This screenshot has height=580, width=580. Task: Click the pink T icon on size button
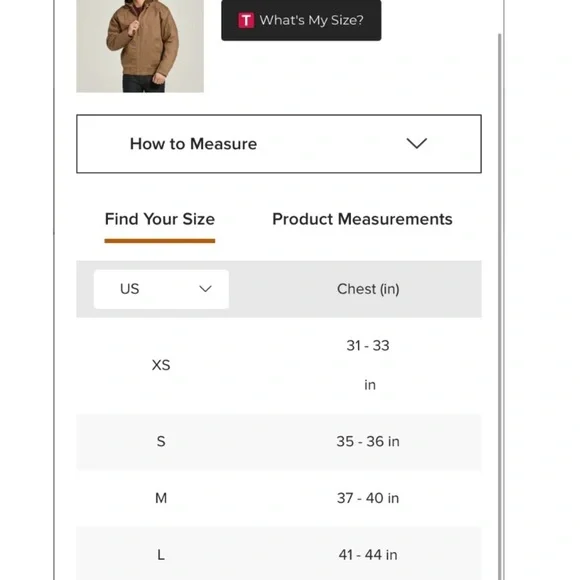click(x=246, y=20)
